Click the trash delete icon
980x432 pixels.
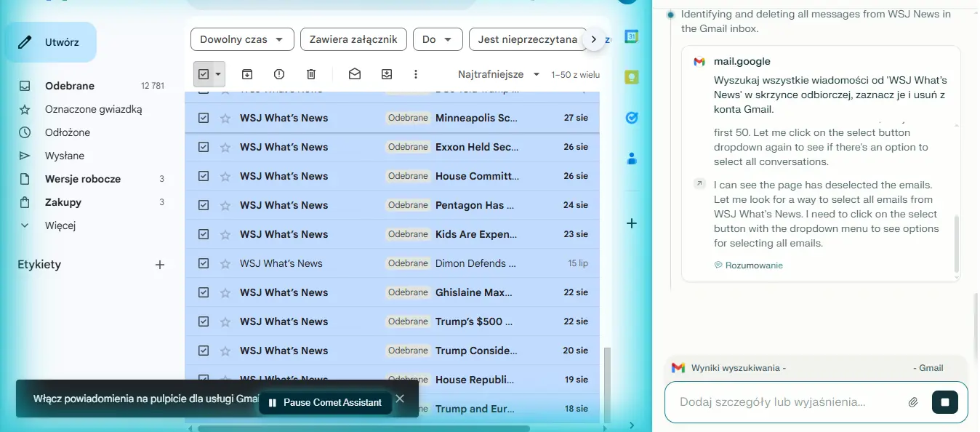(311, 74)
